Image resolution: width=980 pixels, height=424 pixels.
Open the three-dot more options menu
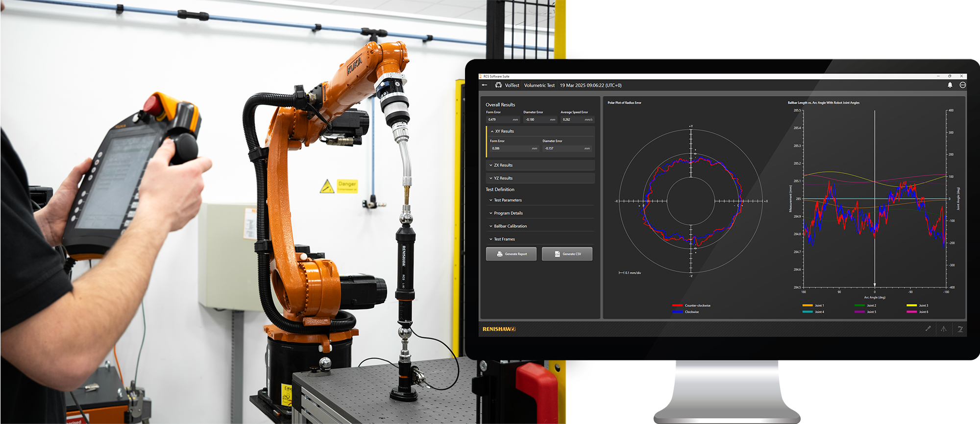pos(962,85)
